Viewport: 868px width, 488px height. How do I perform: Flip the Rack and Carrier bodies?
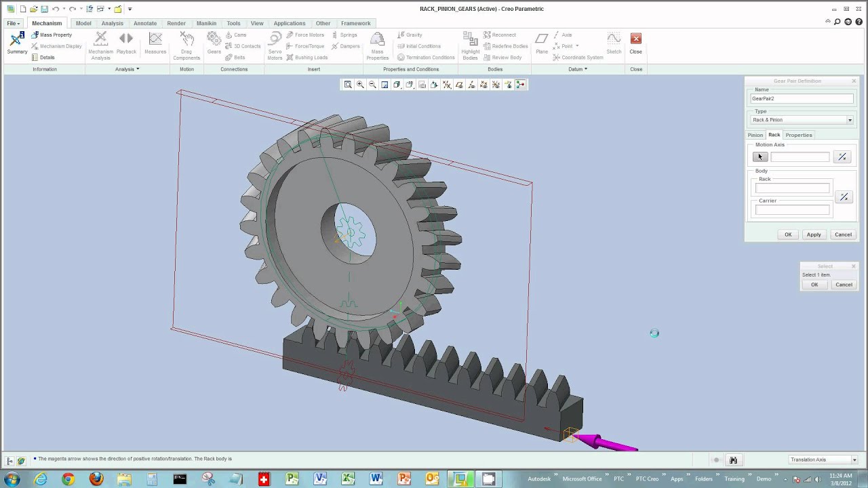coord(844,197)
